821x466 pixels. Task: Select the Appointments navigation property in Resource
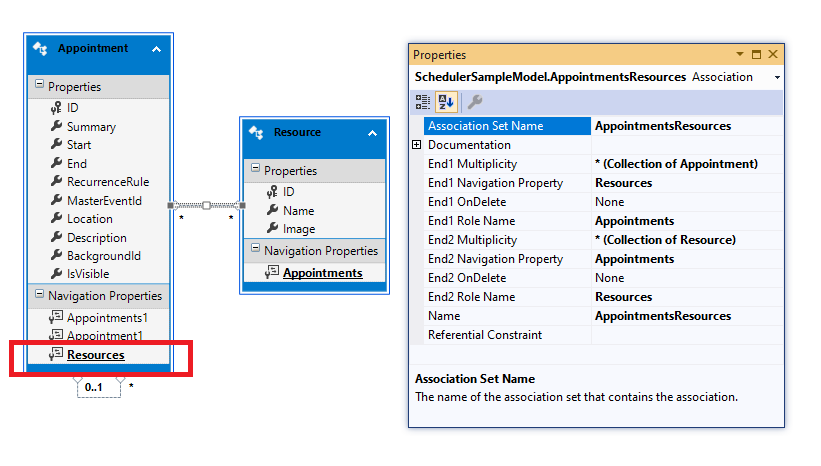pyautogui.click(x=323, y=273)
